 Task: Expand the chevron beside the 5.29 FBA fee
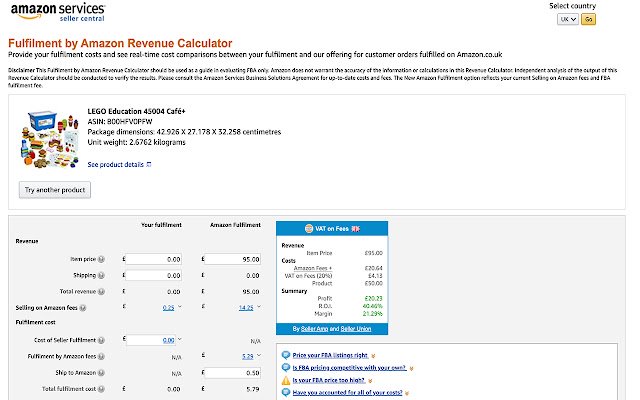click(259, 356)
